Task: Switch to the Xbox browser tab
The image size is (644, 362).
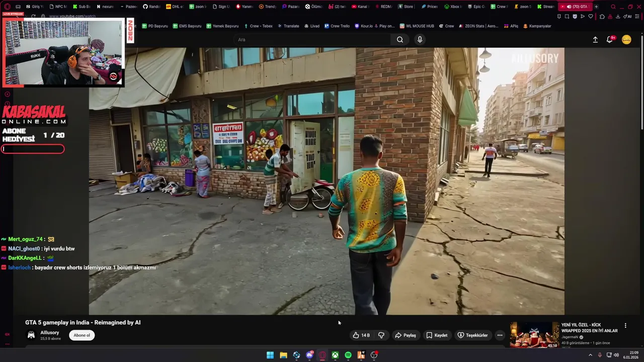Action: click(x=453, y=7)
